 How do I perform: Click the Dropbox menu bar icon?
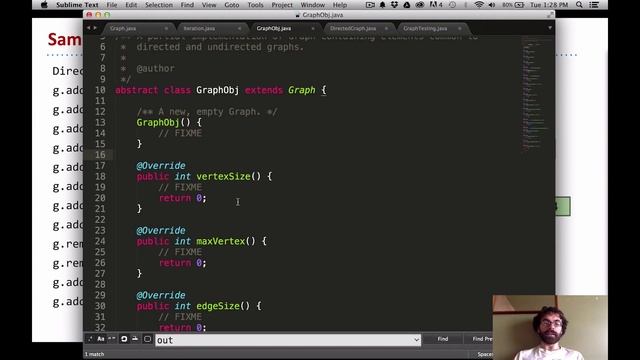pos(394,5)
